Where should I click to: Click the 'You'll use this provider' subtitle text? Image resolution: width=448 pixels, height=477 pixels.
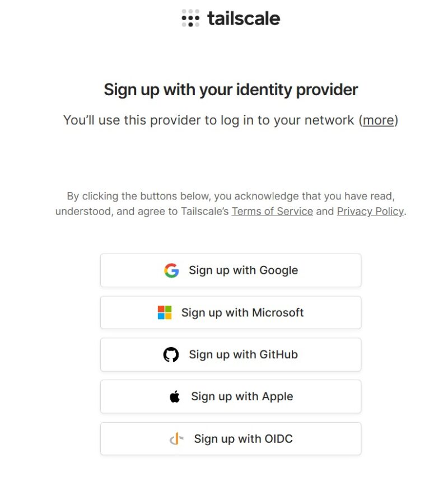point(230,120)
